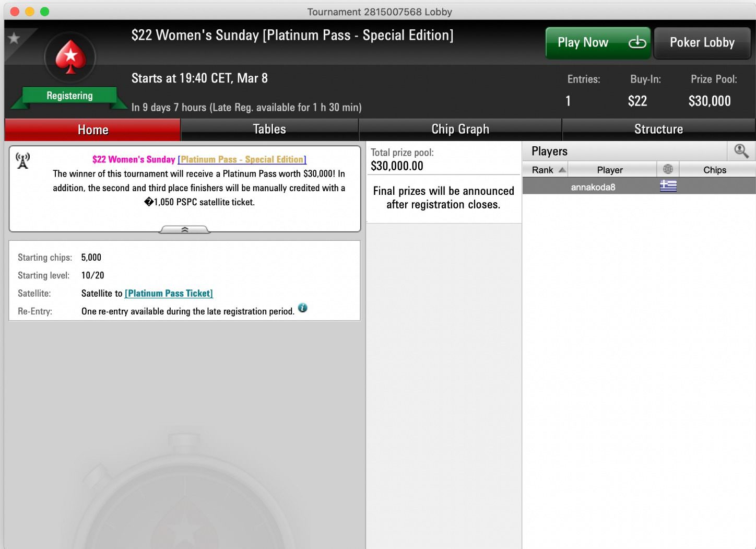Sort players by Rank column
756x549 pixels.
click(545, 170)
